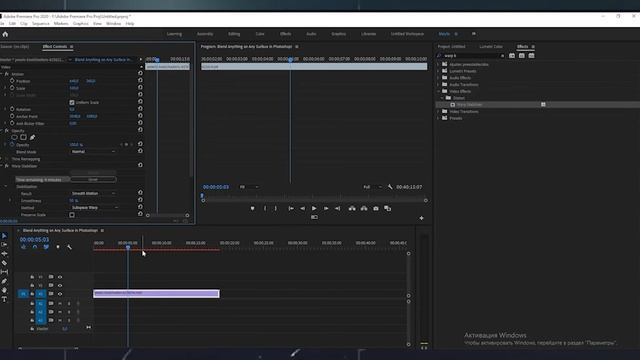Add marker in Program monitor
The width and height of the screenshot is (640, 360).
point(252,209)
